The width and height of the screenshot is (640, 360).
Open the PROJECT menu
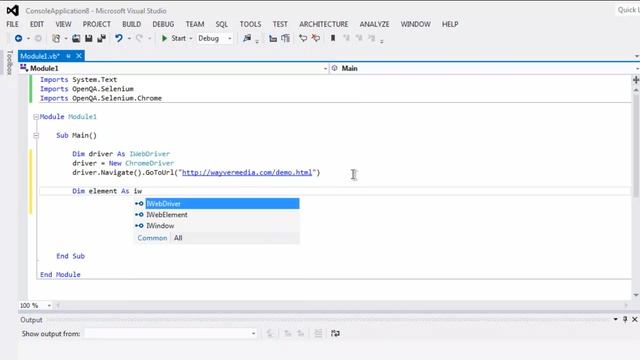(x=97, y=24)
